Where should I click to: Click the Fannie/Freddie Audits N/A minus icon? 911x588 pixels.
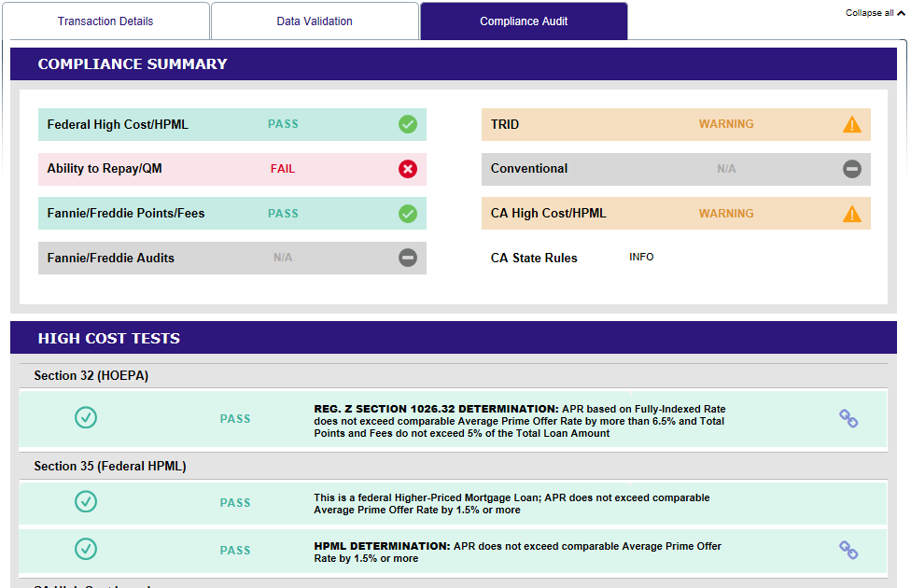click(408, 258)
